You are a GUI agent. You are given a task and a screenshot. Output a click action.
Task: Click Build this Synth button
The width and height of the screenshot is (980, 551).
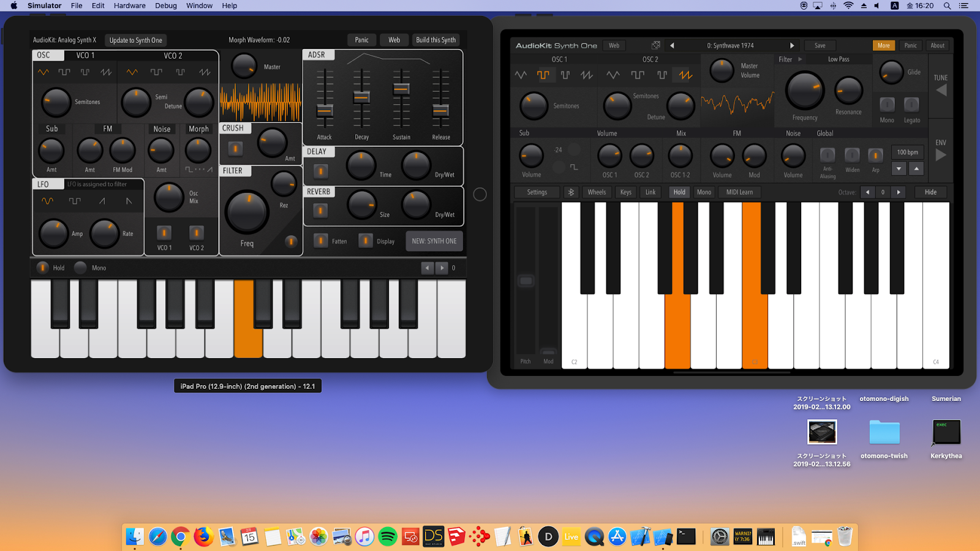point(435,40)
